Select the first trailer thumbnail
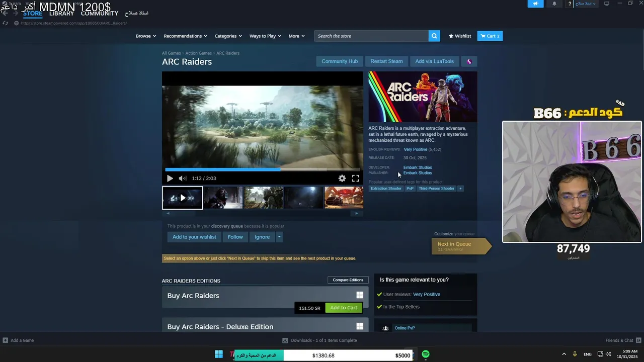This screenshot has height=362, width=644. click(182, 198)
